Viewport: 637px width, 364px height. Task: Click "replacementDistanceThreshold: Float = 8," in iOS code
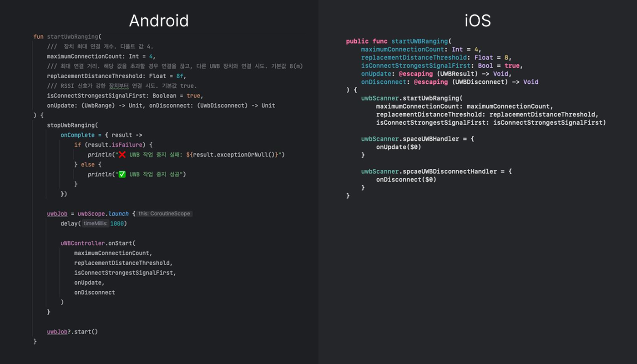tap(437, 57)
